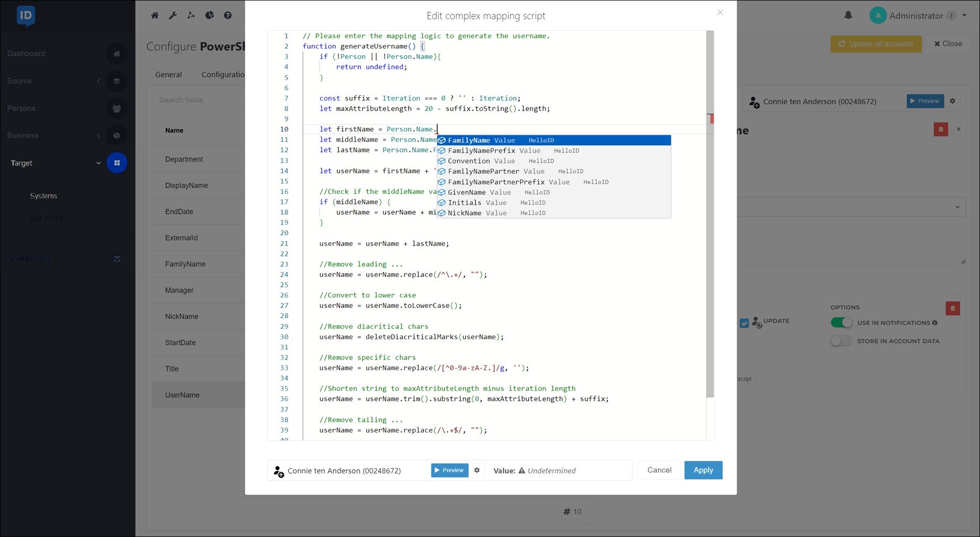Click Update all accounts button
The image size is (980, 537).
point(876,44)
